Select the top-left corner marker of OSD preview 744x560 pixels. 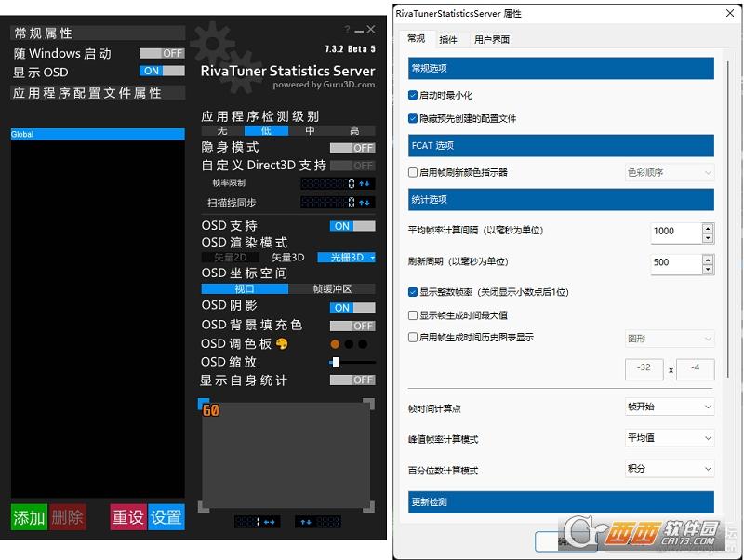point(203,404)
